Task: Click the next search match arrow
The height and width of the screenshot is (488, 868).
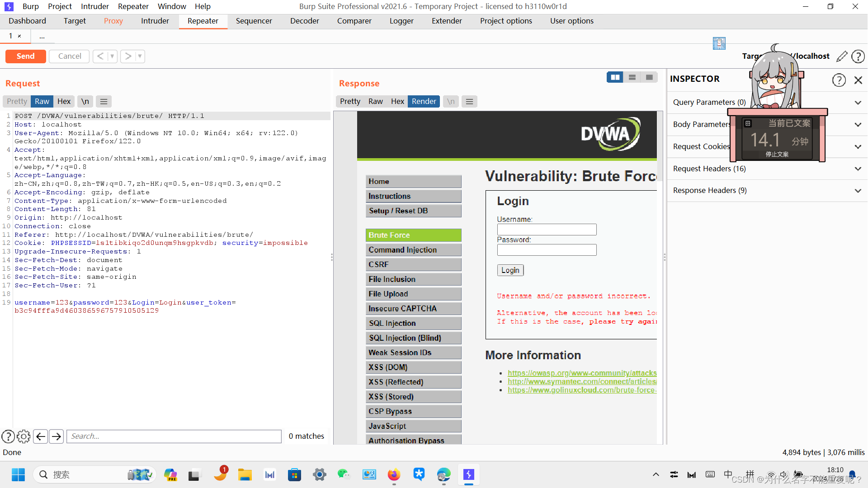Action: tap(57, 436)
